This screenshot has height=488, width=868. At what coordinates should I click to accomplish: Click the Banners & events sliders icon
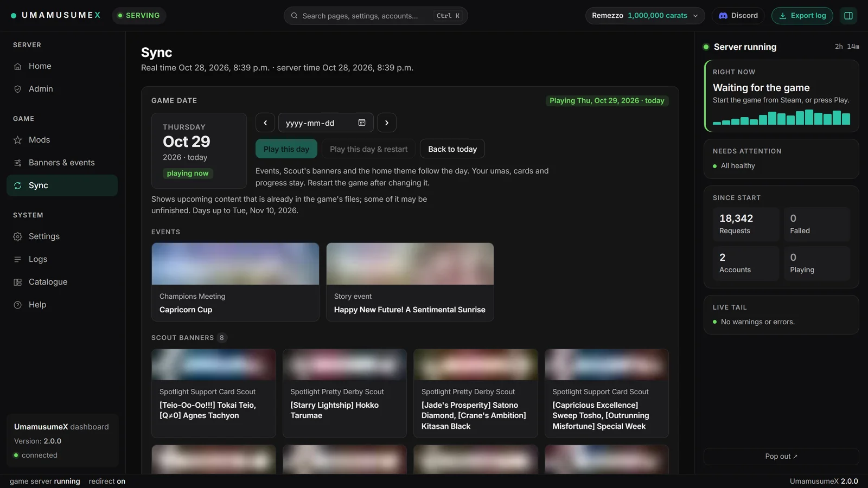pyautogui.click(x=17, y=163)
